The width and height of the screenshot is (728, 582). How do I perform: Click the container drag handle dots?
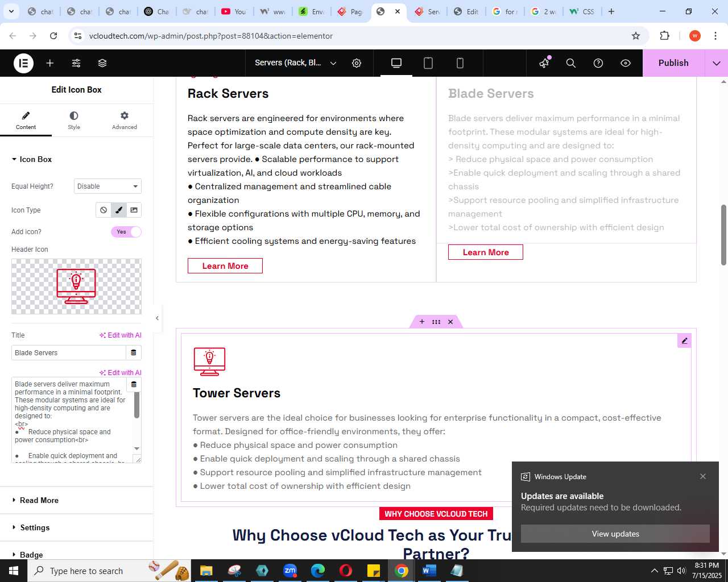(x=436, y=322)
